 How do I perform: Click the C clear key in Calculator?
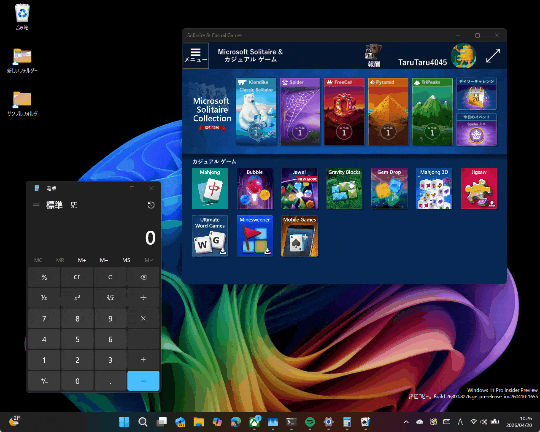[x=110, y=277]
